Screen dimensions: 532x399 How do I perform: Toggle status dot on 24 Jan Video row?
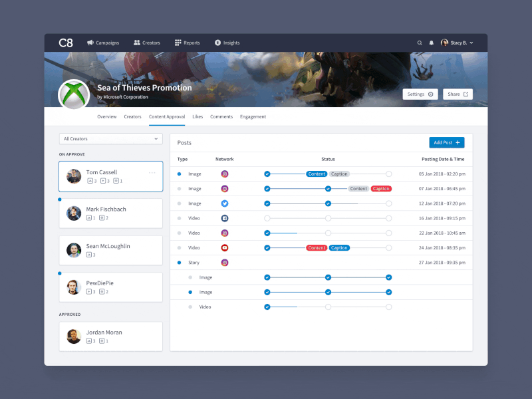(179, 247)
